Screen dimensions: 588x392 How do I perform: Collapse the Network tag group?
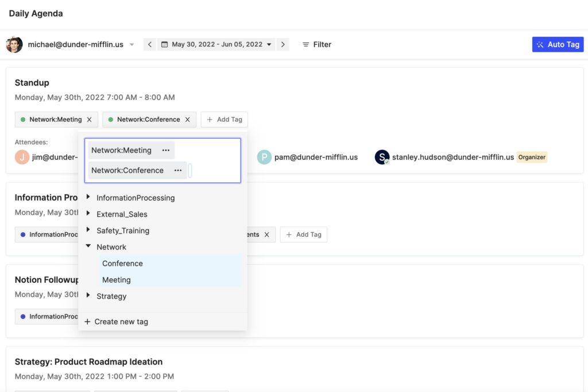point(88,247)
